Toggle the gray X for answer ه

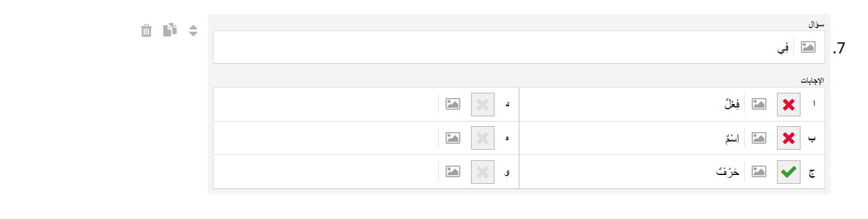point(482,138)
